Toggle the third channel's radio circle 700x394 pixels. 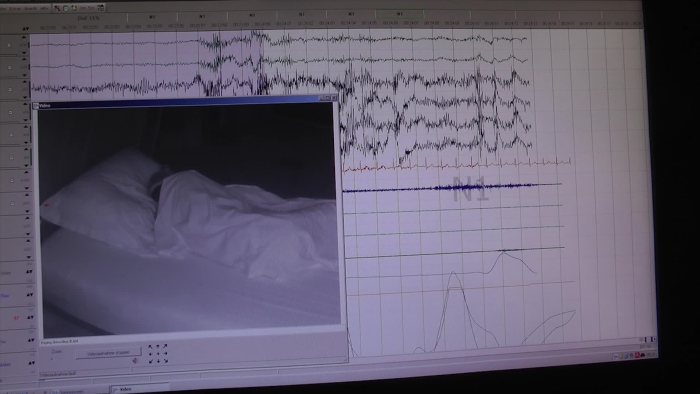pyautogui.click(x=10, y=90)
